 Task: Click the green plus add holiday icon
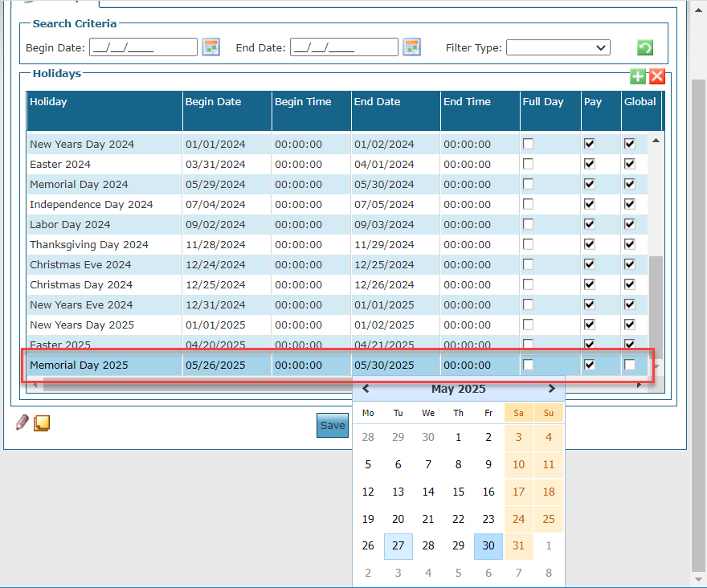pyautogui.click(x=638, y=76)
